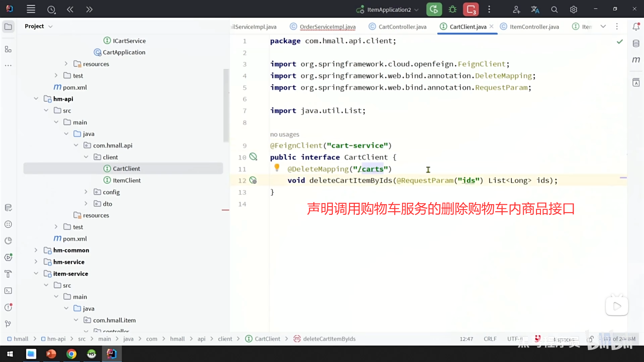The width and height of the screenshot is (644, 362).
Task: Open the Notifications bell panel
Action: pos(636,27)
